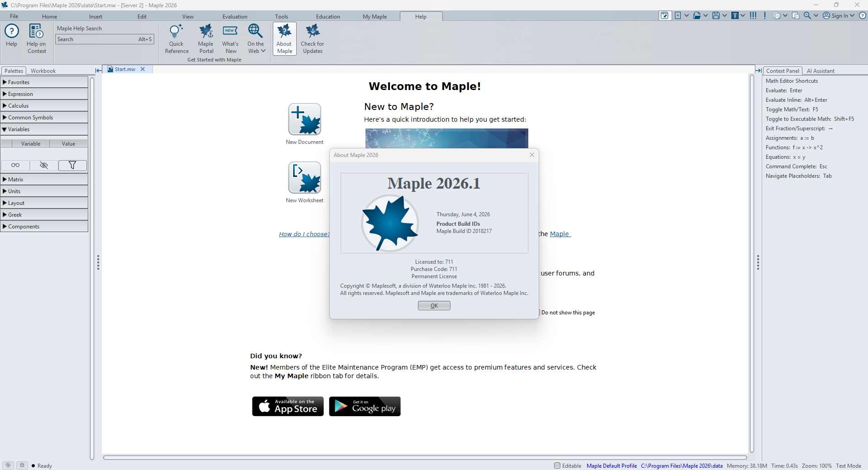Open the "How do I choose?" link
The height and width of the screenshot is (470, 868).
pos(304,234)
